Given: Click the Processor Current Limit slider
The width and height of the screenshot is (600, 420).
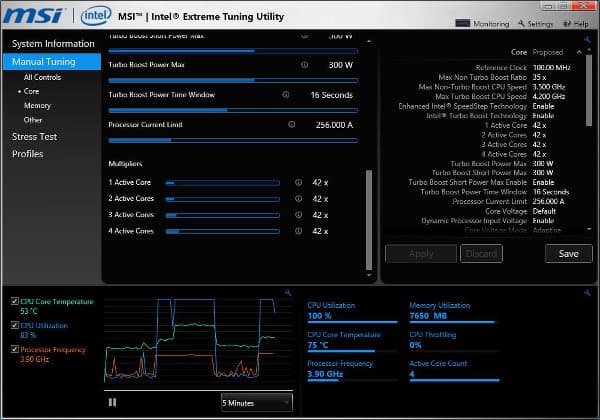Looking at the screenshot, I should (x=233, y=140).
